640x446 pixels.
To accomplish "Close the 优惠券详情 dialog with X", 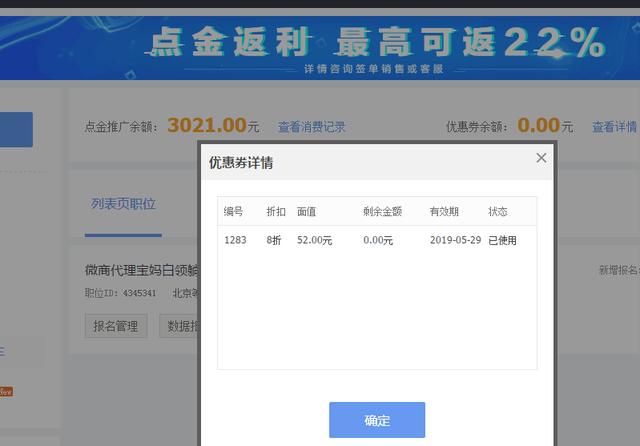I will point(541,158).
